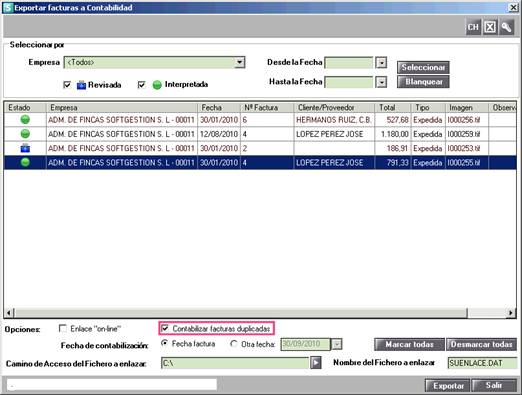522x395 pixels.
Task: Uncheck Contabilizar facturas duplicadas
Action: point(165,329)
